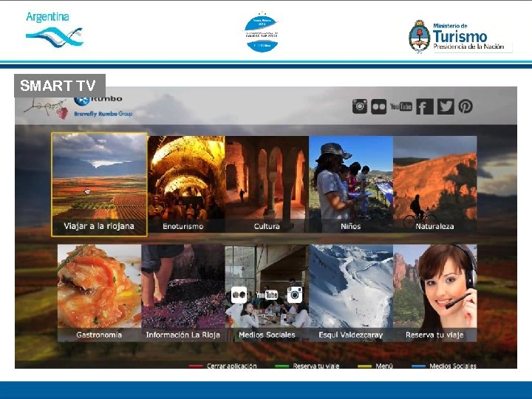This screenshot has height=399, width=532.
Task: Click Instagram icon on Medios Sociales tile
Action: (295, 295)
